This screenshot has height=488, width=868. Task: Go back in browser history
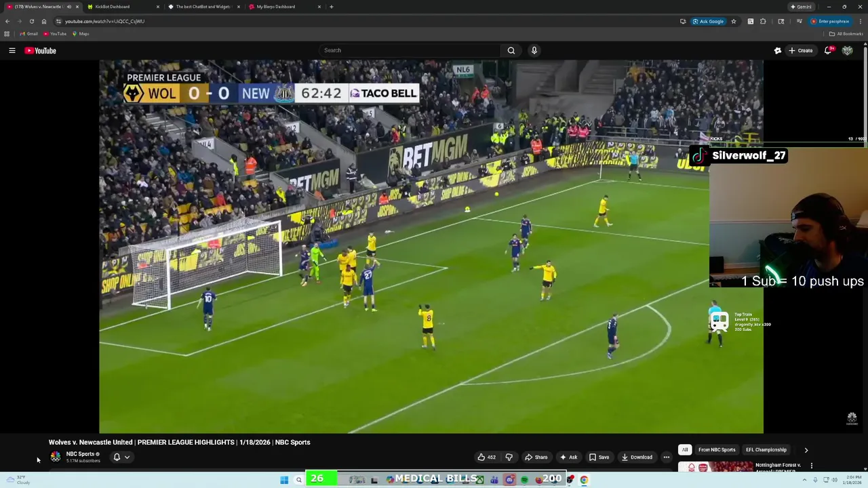coord(7,21)
